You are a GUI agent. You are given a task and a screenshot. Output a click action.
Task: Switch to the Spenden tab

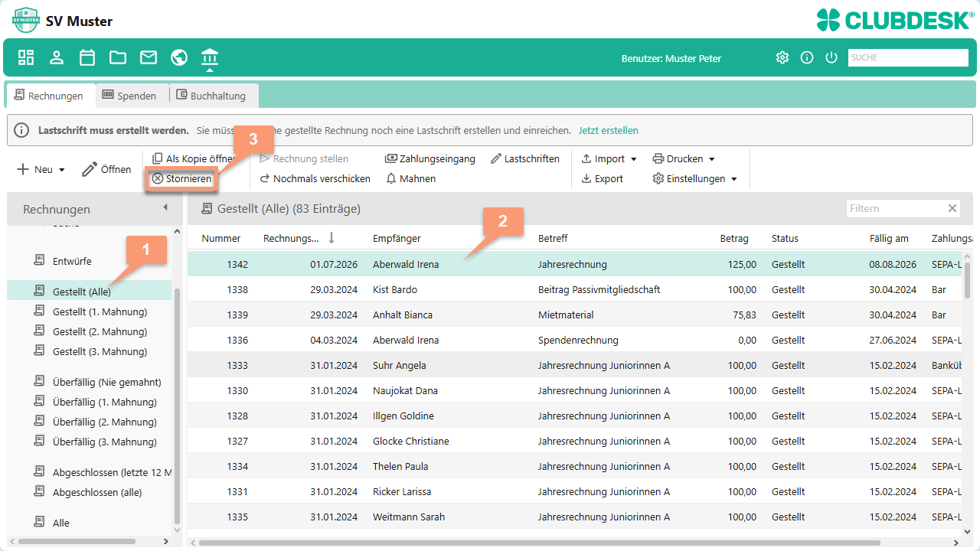coord(129,96)
